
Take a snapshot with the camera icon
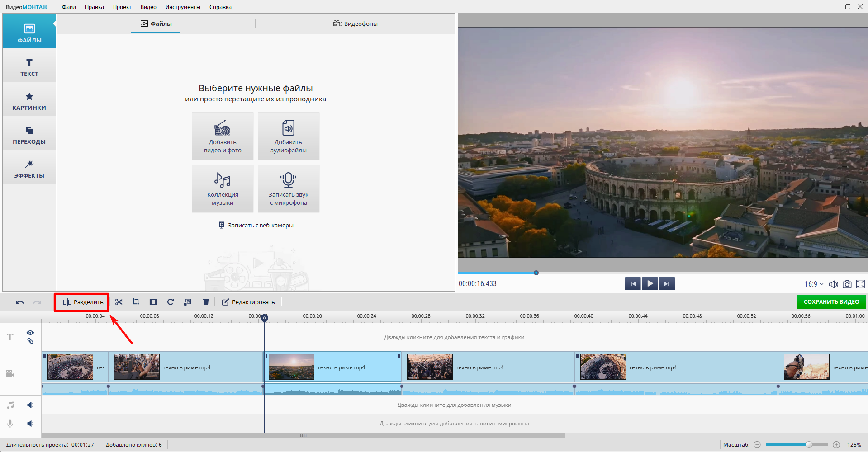click(x=847, y=284)
